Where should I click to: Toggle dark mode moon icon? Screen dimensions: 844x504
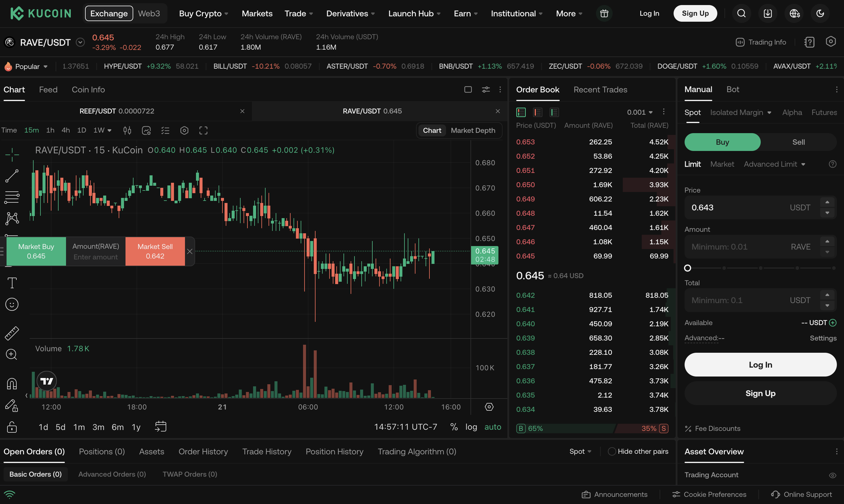coord(820,14)
